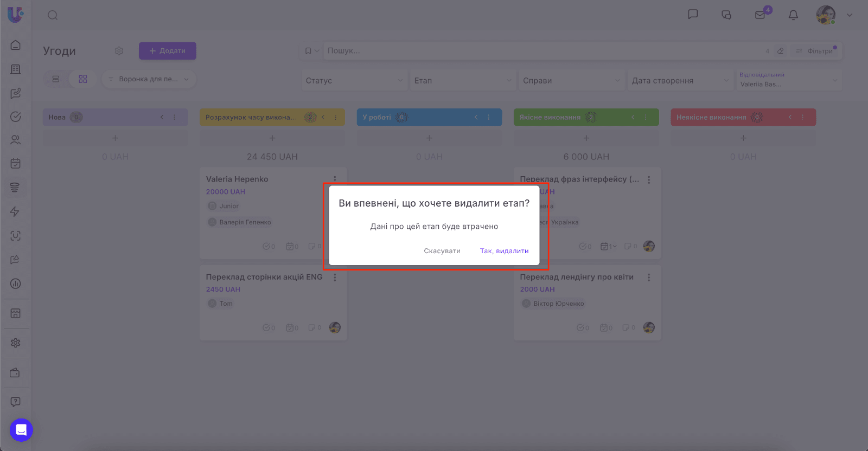The image size is (868, 451).
Task: Open settings gear in left sidebar
Action: coord(16,343)
